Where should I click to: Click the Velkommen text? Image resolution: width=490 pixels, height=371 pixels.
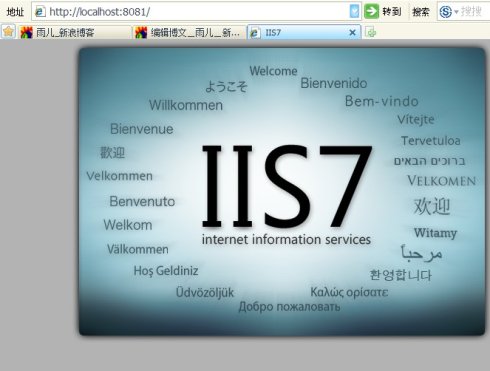(119, 176)
